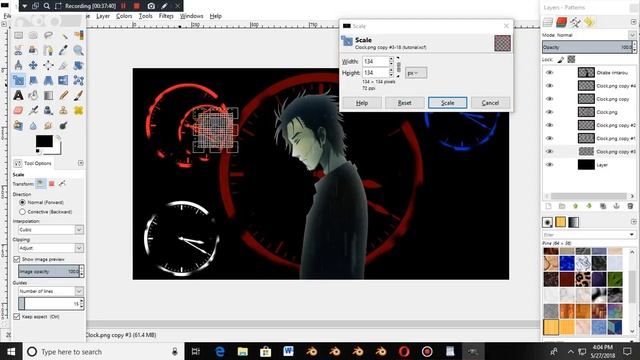Screen dimensions: 640x360
Task: Open the Clipping Adjust dropdown
Action: tap(51, 248)
